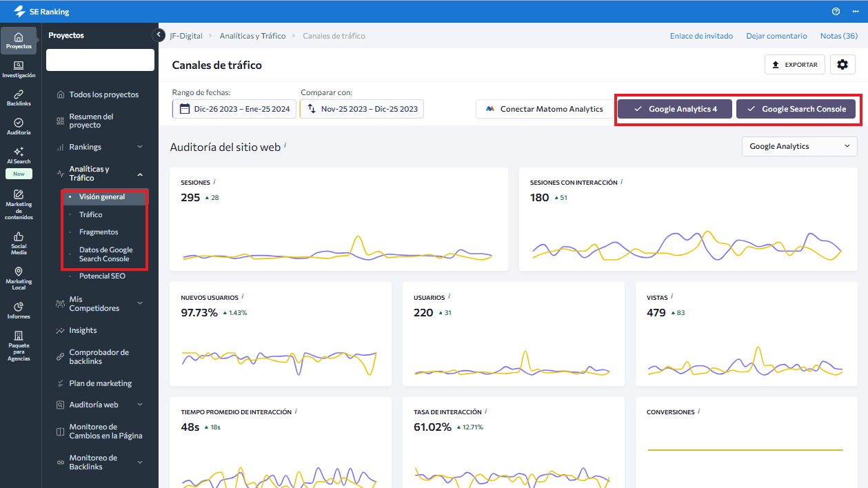Open the settings gear next to Exportar
This screenshot has width=868, height=488.
[842, 65]
